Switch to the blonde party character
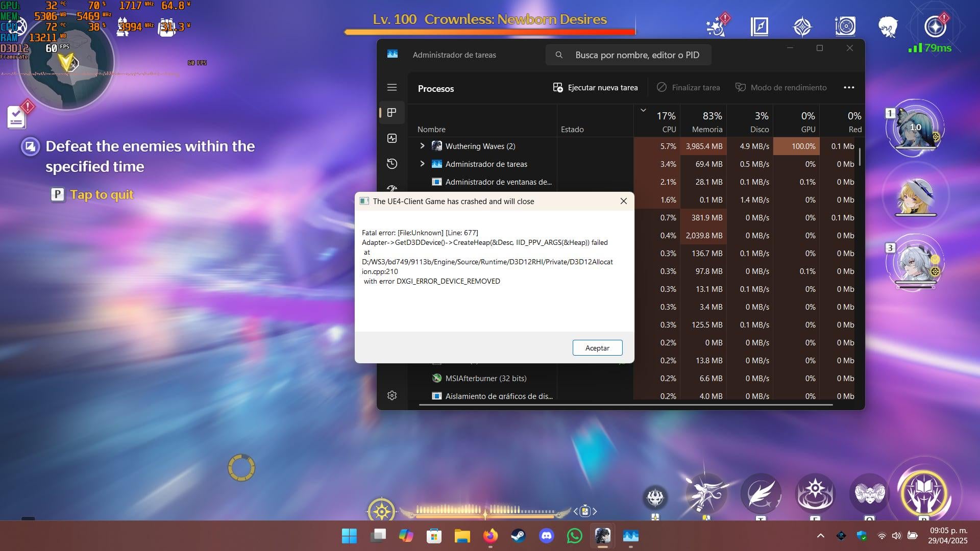The height and width of the screenshot is (551, 980). pos(915,196)
